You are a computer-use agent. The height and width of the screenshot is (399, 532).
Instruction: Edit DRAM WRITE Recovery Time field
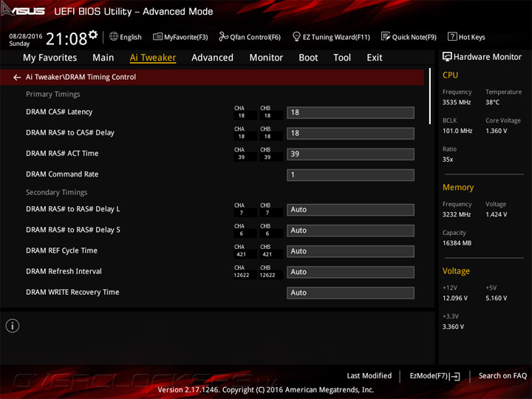[350, 293]
